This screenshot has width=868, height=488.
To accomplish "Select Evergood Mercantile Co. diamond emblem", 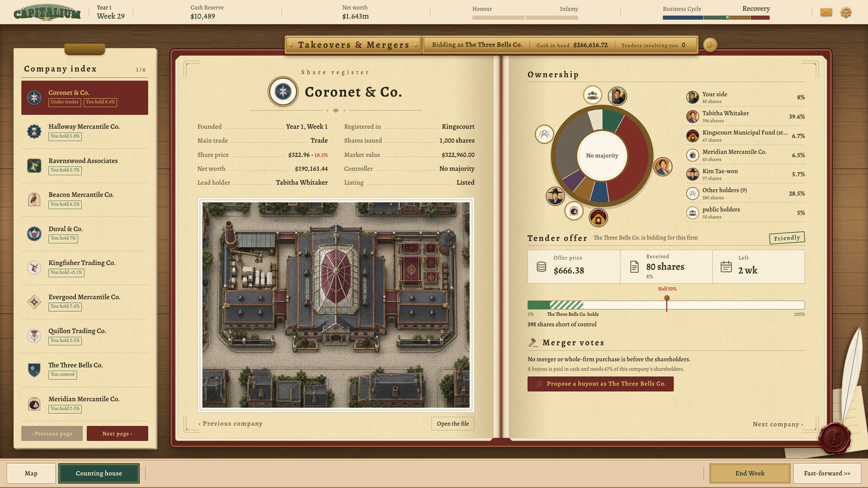I will (x=34, y=302).
